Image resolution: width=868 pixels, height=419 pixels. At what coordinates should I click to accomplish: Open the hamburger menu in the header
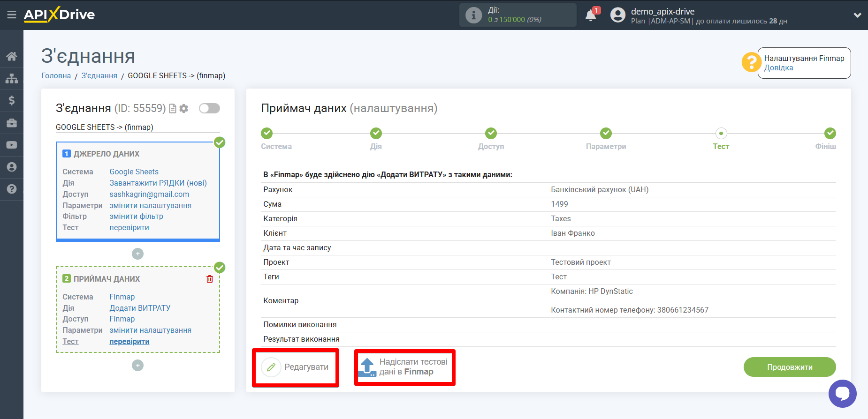12,15
